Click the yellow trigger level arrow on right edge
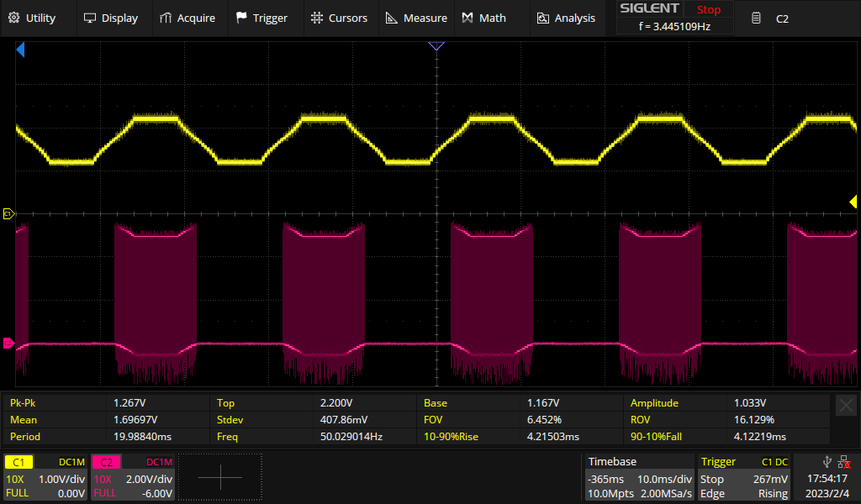This screenshot has width=861, height=504. (853, 202)
